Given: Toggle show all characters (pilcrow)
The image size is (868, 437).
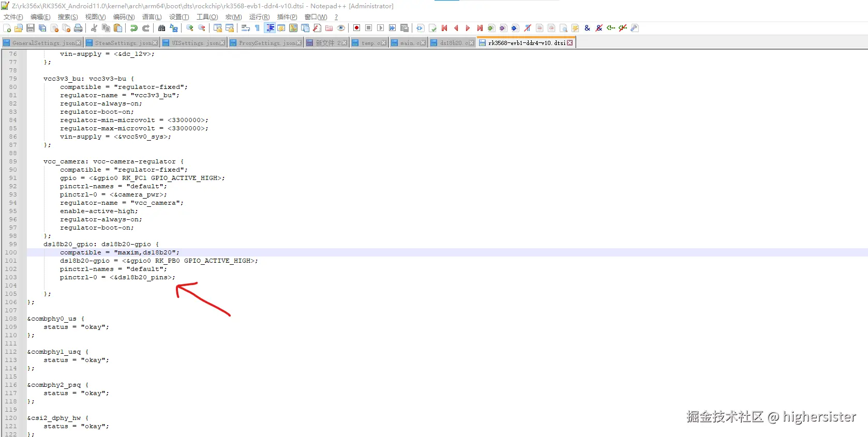Looking at the screenshot, I should (258, 28).
